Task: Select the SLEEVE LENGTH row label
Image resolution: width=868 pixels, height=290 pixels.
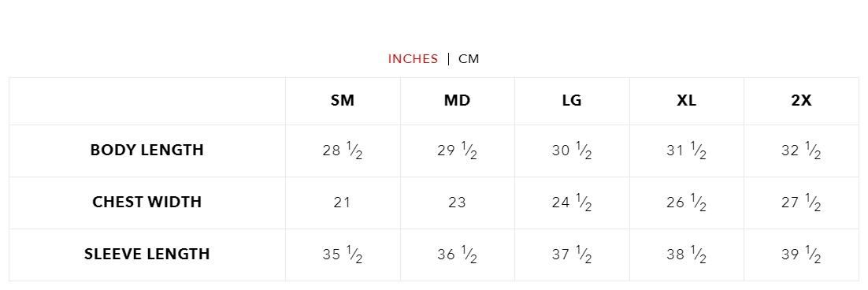Action: pyautogui.click(x=147, y=254)
